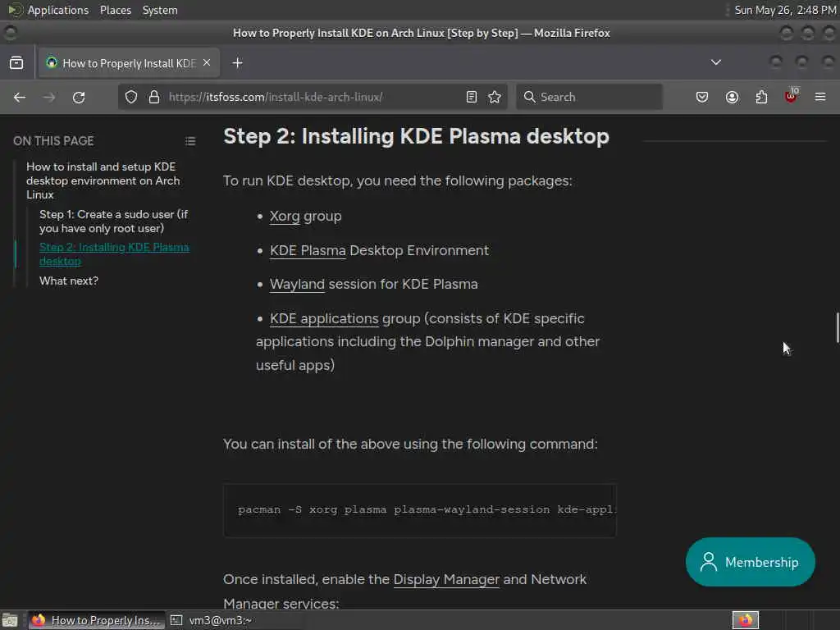Click the Firefox workspace switcher thumbnail
The image size is (840, 630).
[746, 620]
